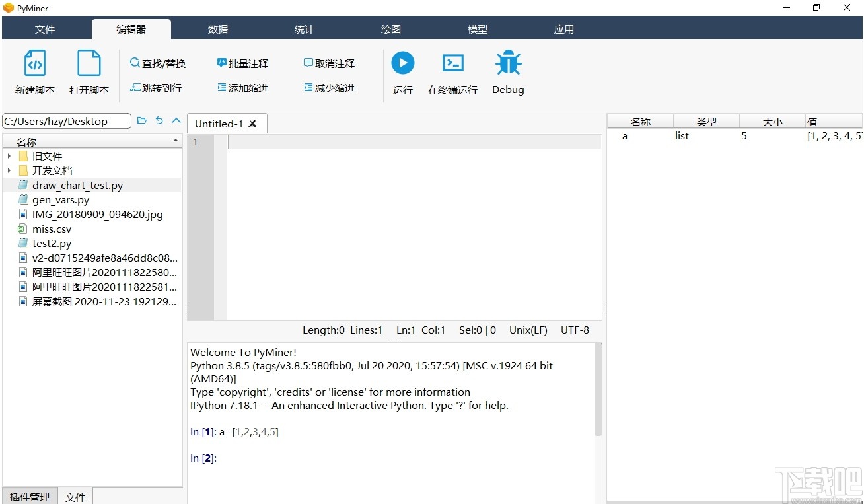864x504 pixels.
Task: Expand the 开发文档 folder
Action: (x=9, y=170)
